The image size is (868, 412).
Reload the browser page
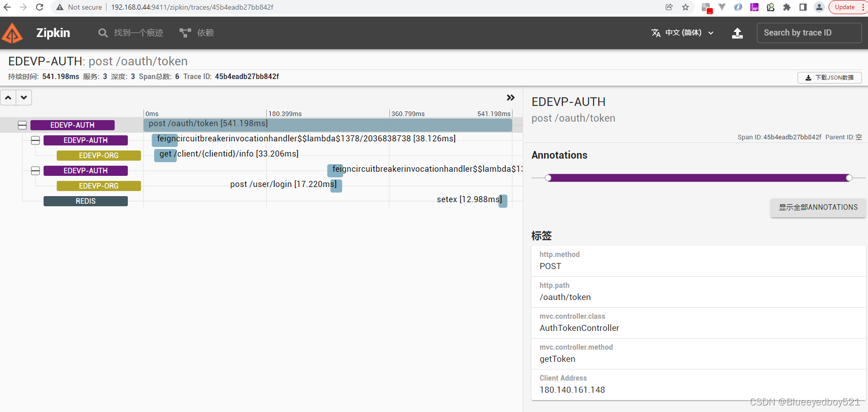tap(40, 7)
